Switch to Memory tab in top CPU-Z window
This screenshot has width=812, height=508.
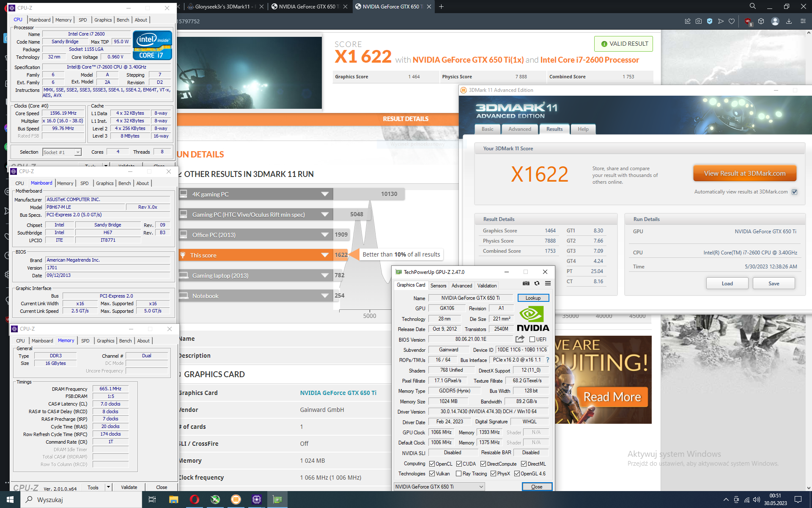(x=63, y=20)
